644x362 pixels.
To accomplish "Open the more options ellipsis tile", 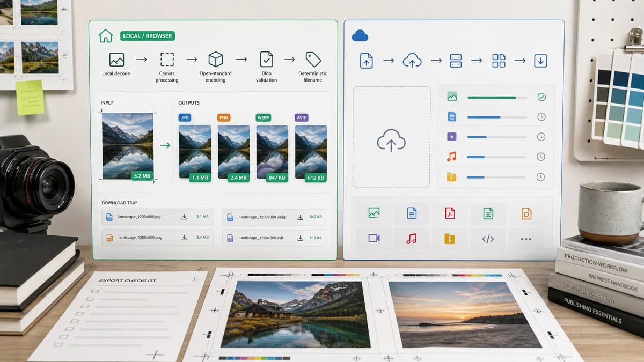I will [526, 239].
